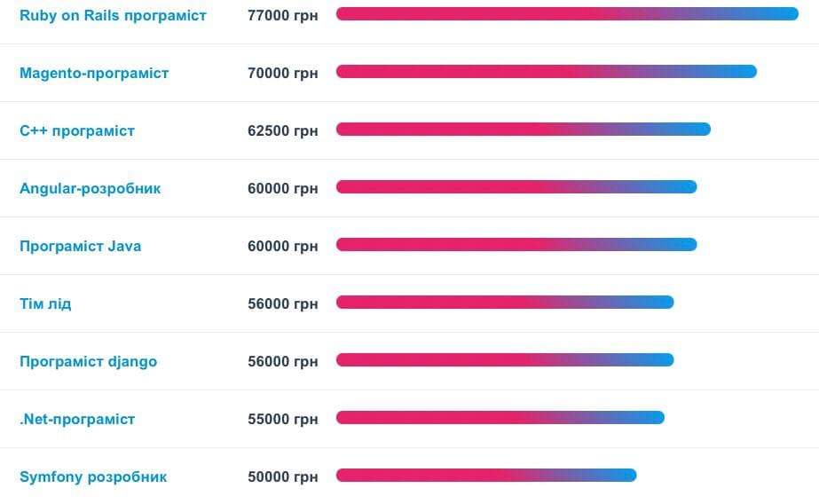Click the Тім лід link
Viewport: 819px width, 504px height.
pos(45,303)
